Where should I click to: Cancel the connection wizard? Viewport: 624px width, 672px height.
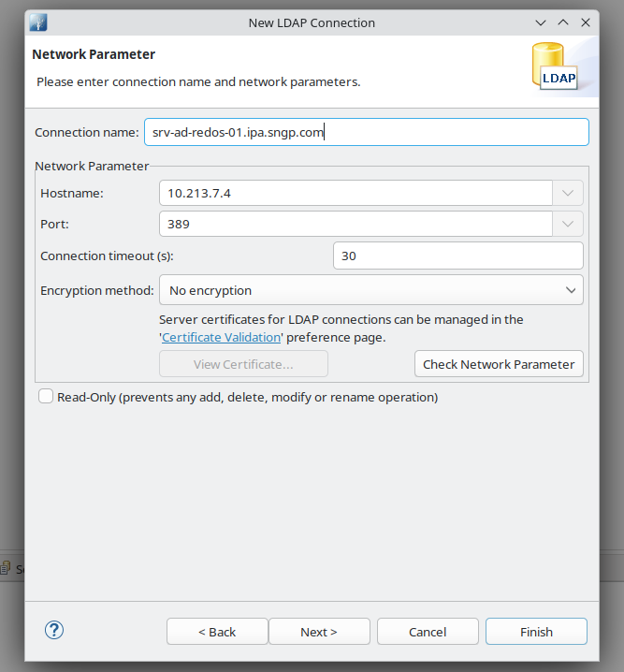click(428, 632)
